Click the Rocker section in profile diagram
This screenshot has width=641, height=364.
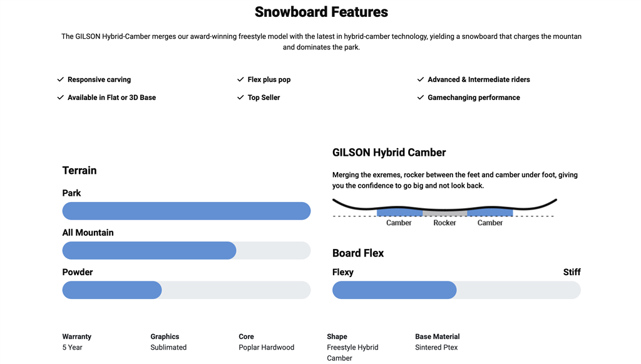[x=444, y=214]
